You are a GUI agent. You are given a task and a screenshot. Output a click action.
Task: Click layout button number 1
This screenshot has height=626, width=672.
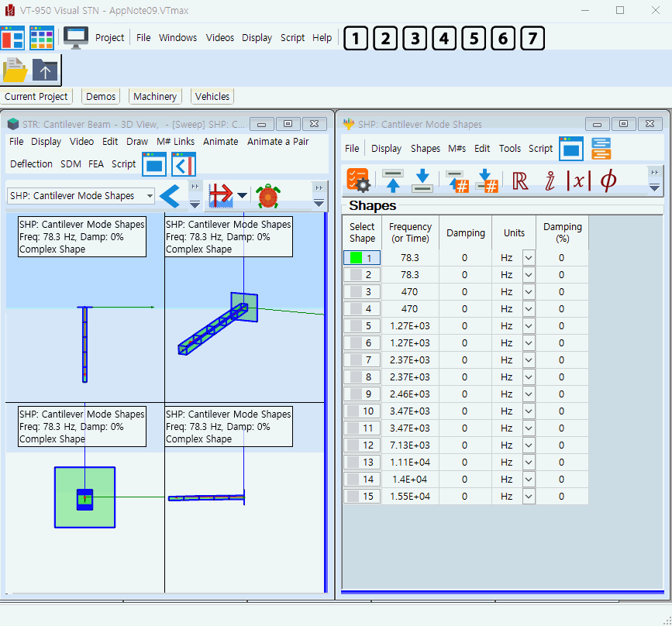pos(356,39)
